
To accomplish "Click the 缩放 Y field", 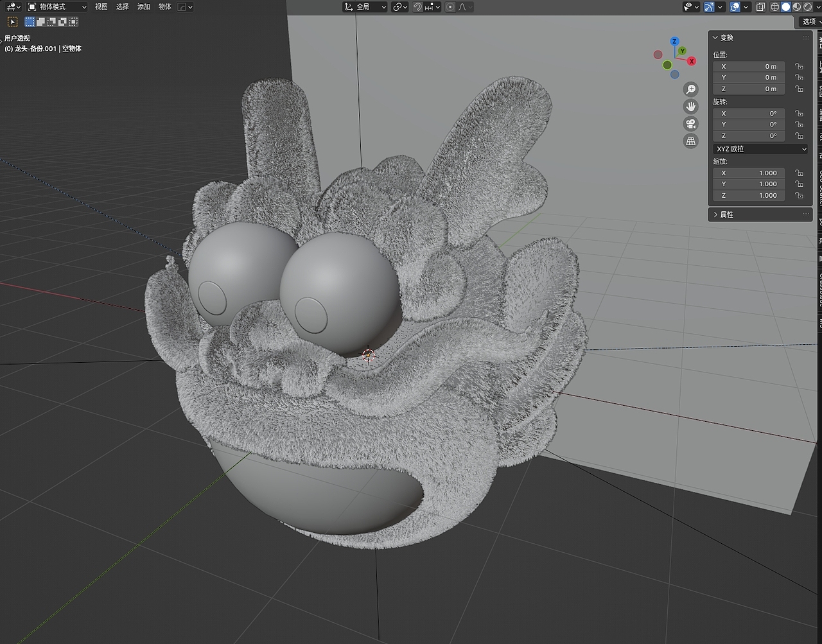I will point(749,184).
